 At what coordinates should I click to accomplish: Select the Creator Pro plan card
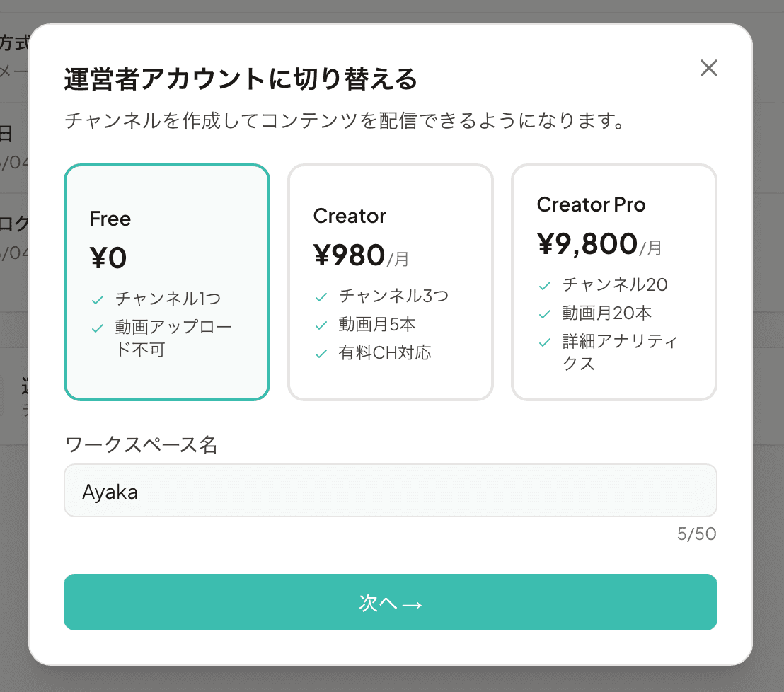coord(613,281)
